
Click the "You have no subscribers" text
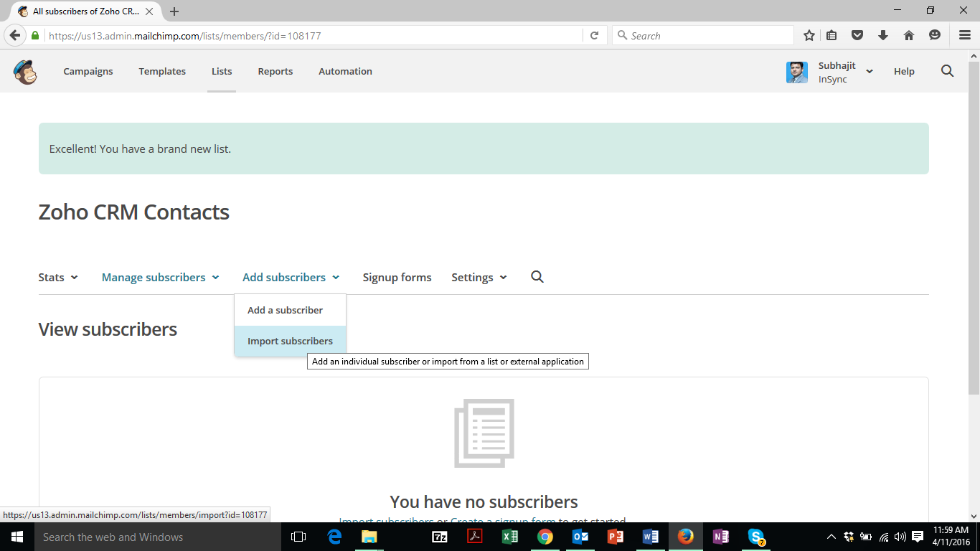pyautogui.click(x=484, y=501)
